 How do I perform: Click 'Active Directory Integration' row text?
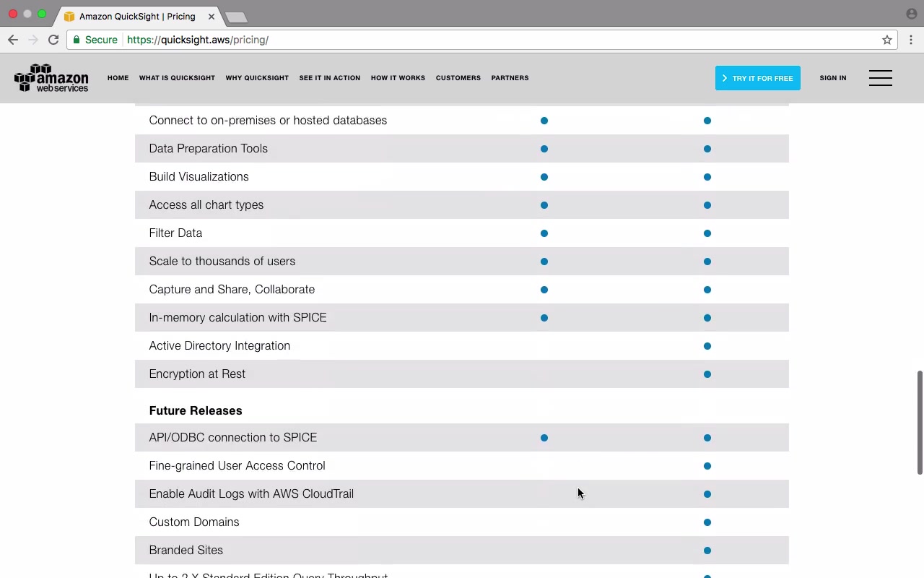[x=219, y=345]
